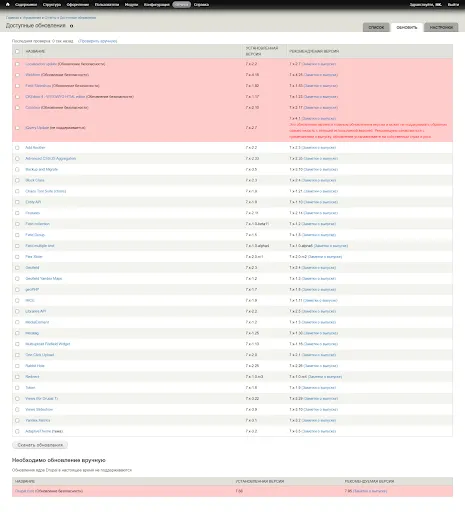The height and width of the screenshot is (512, 465).
Task: Open the Drupal core project link
Action: click(x=25, y=491)
